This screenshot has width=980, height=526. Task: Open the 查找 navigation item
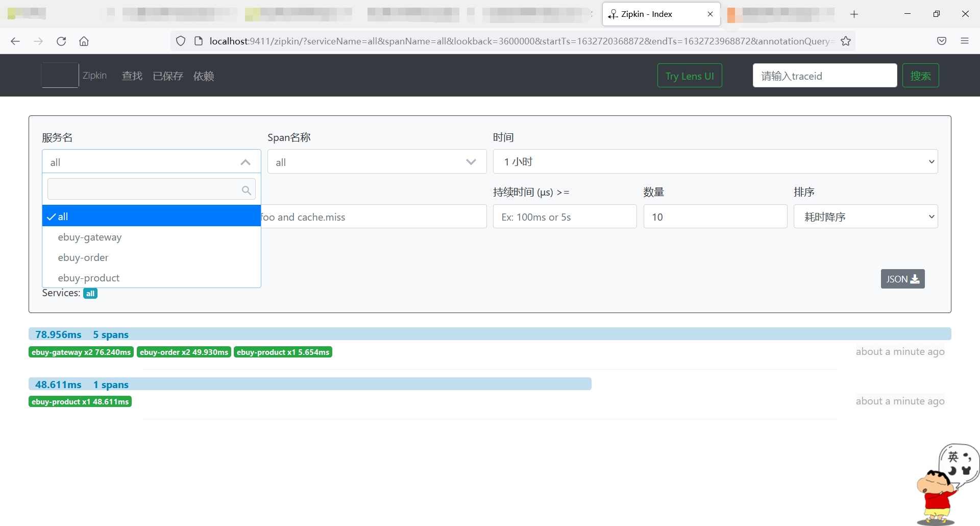point(132,76)
